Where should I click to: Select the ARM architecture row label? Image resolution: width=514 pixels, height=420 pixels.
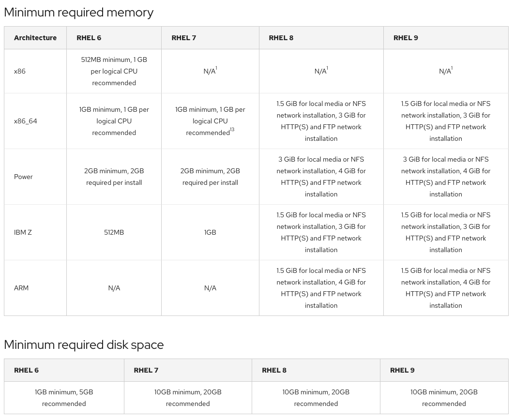pyautogui.click(x=21, y=288)
